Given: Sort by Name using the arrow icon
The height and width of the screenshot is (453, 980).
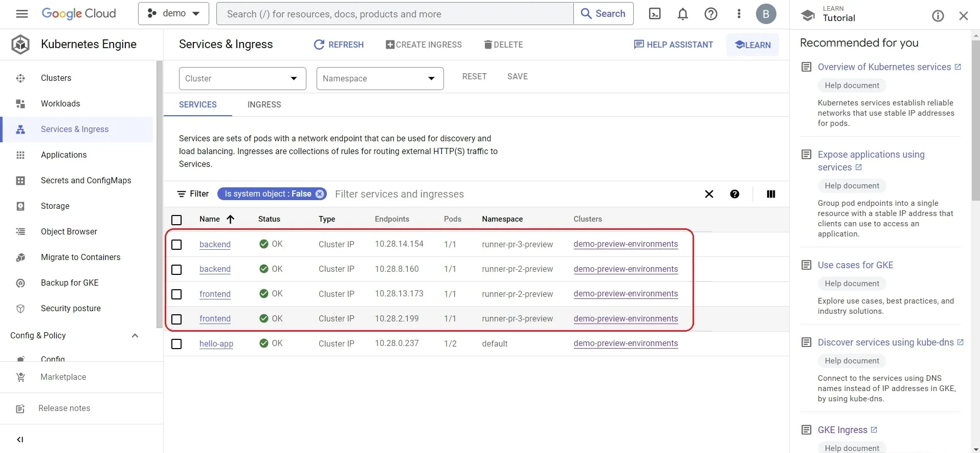Looking at the screenshot, I should (x=231, y=219).
